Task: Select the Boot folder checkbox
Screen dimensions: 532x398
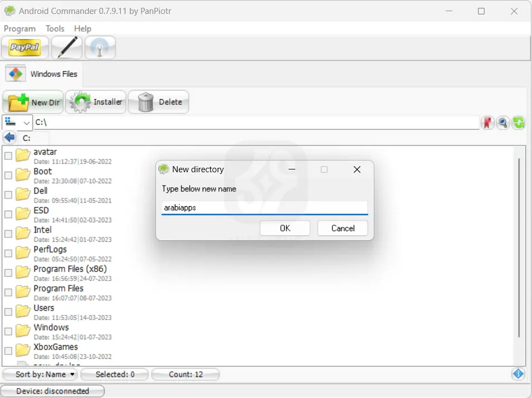Action: tap(8, 175)
